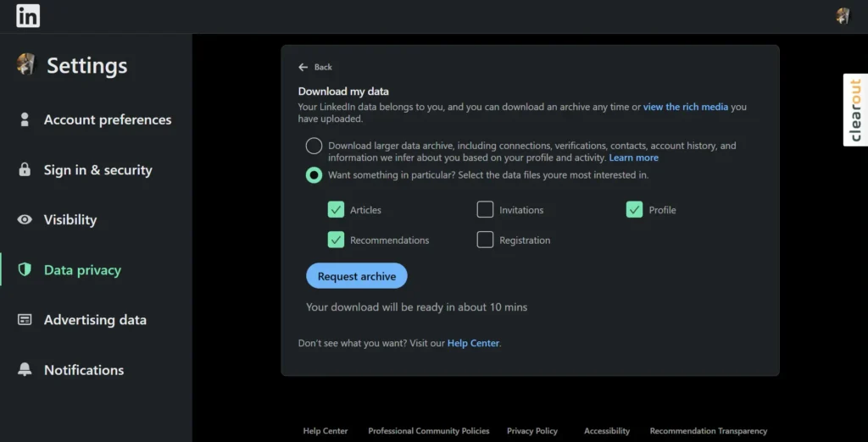Uncheck the Recommendations checkbox

coord(336,240)
